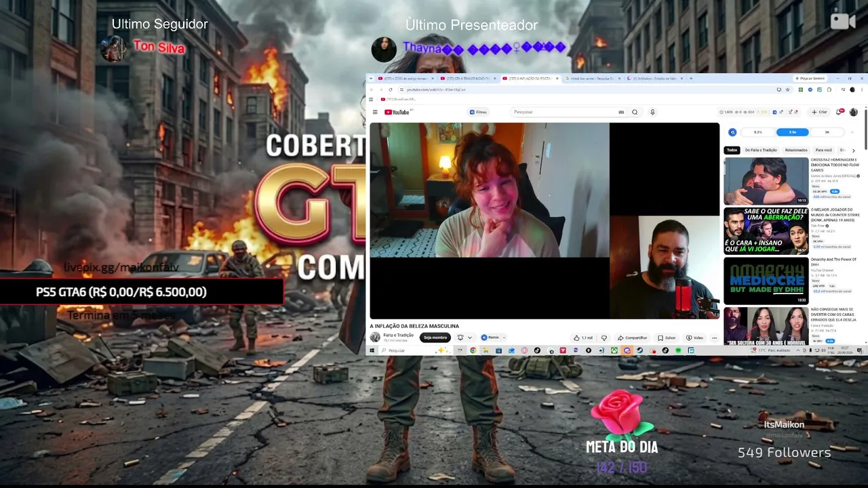Viewport: 868px width, 488px height.
Task: Click the 'Compartilhar' share button
Action: 632,338
